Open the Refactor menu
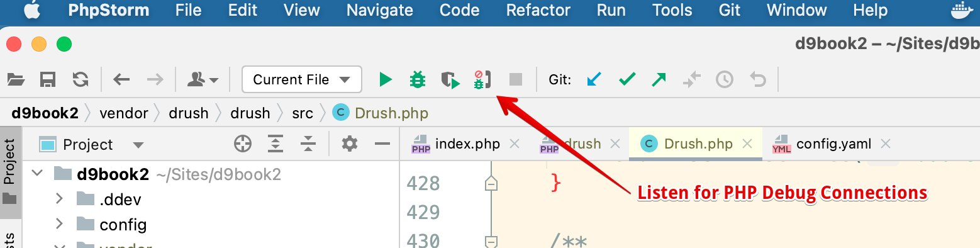Image resolution: width=980 pixels, height=248 pixels. [538, 11]
